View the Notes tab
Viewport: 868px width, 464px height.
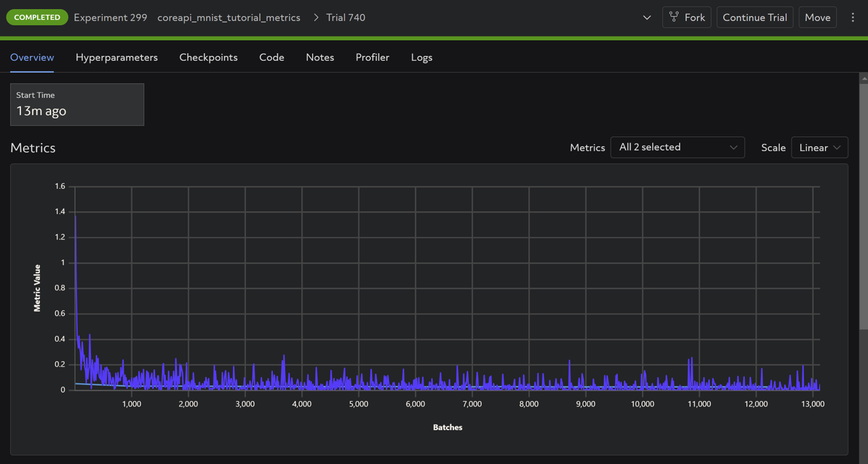pyautogui.click(x=320, y=57)
